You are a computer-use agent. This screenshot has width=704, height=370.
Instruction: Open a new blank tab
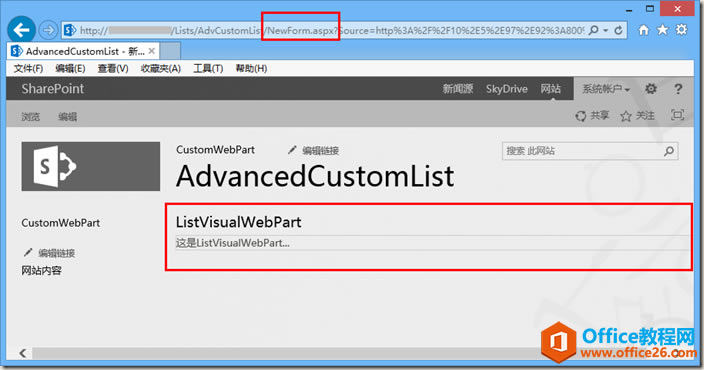click(170, 51)
